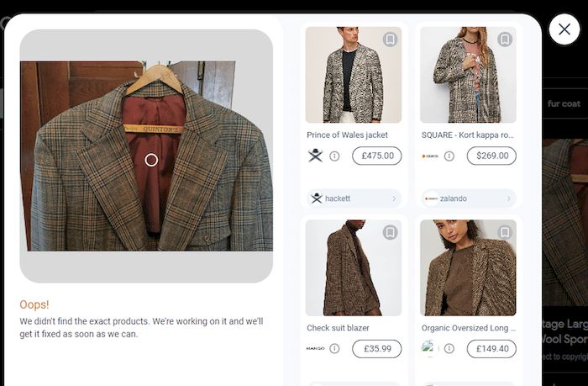Viewport: 588px width, 386px height.
Task: Click the Hackett brand logo icon
Action: (316, 156)
